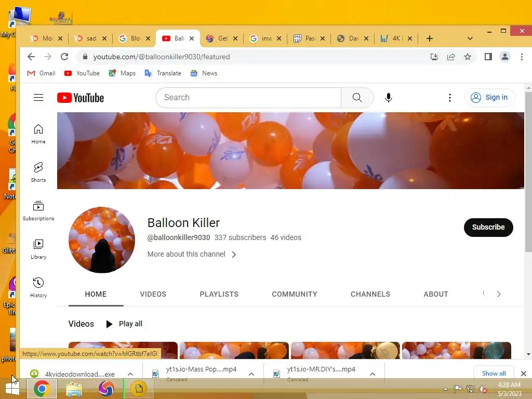Go to Home in YouTube sidebar
The image size is (532, 399).
(x=38, y=134)
